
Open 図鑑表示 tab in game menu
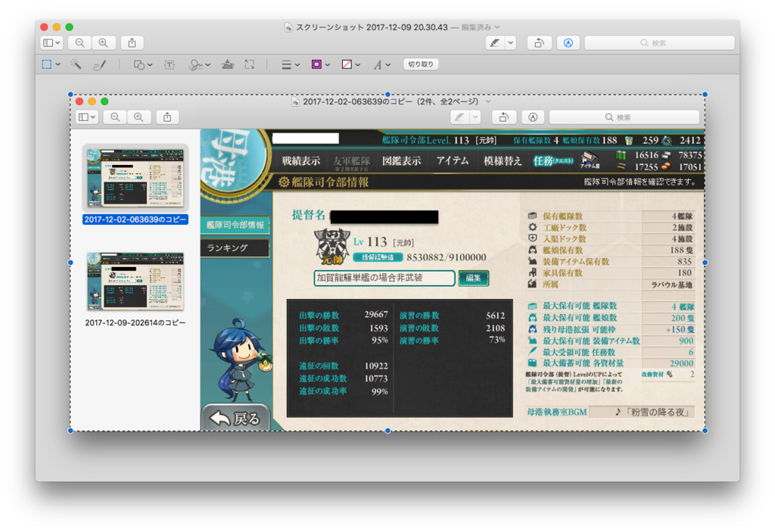tap(401, 160)
